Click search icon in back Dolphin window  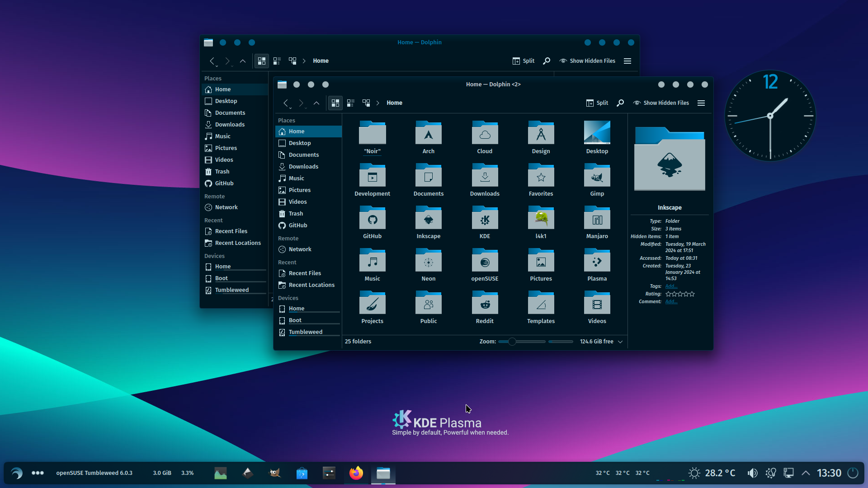pos(547,61)
